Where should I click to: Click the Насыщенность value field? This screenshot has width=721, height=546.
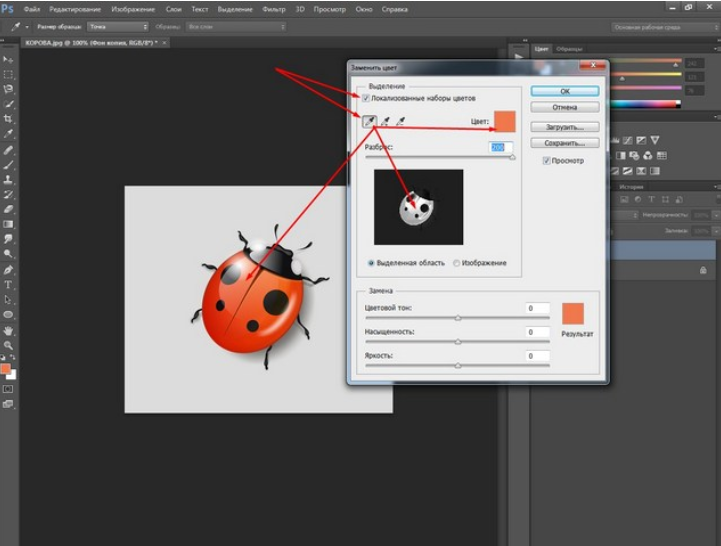click(538, 332)
